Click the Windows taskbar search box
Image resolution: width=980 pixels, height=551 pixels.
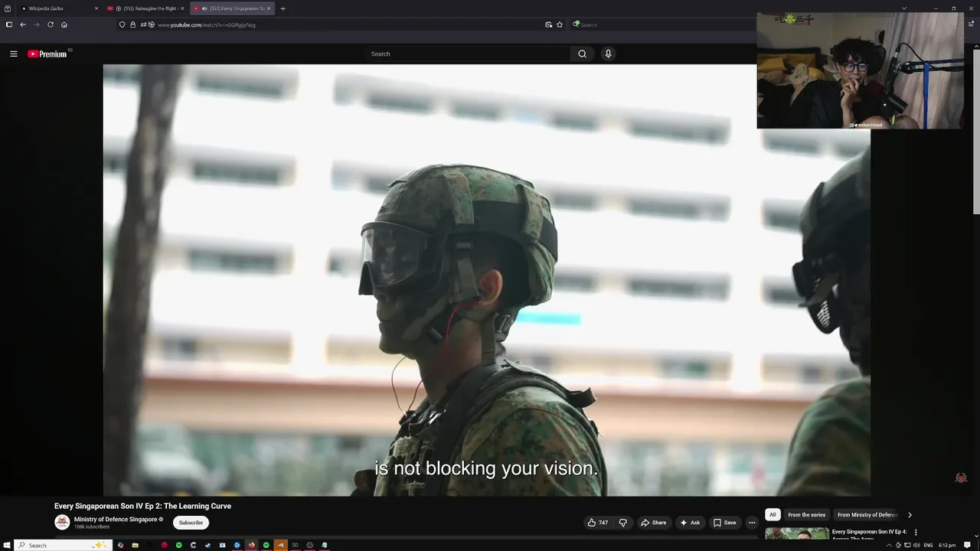64,545
